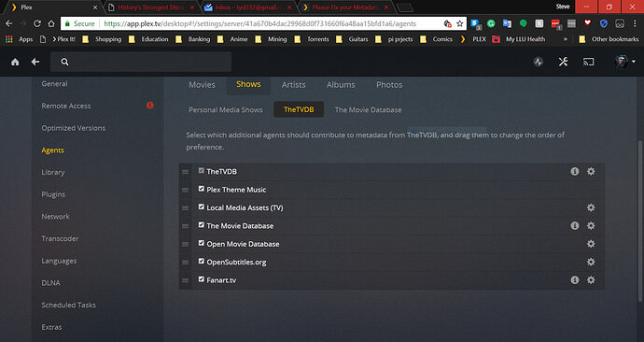This screenshot has height=342, width=644.
Task: Click the Open Movie Database drag handle
Action: coord(185,244)
